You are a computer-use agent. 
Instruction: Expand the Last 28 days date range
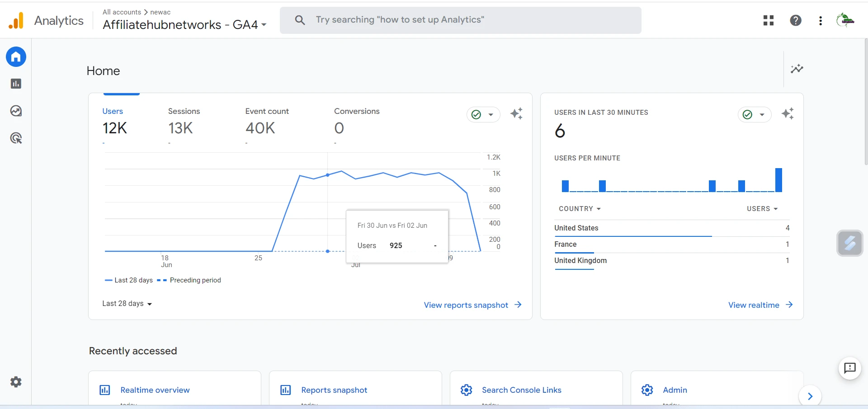click(127, 304)
